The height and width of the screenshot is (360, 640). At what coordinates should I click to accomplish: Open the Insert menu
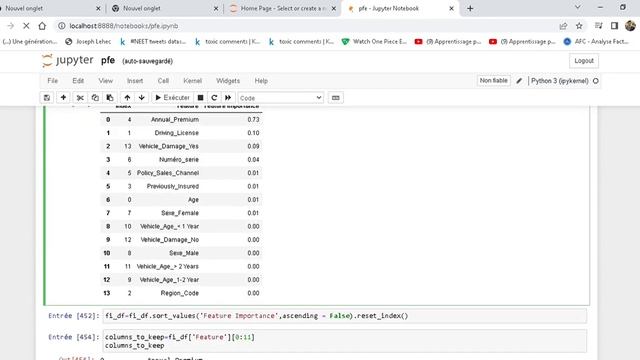click(135, 81)
